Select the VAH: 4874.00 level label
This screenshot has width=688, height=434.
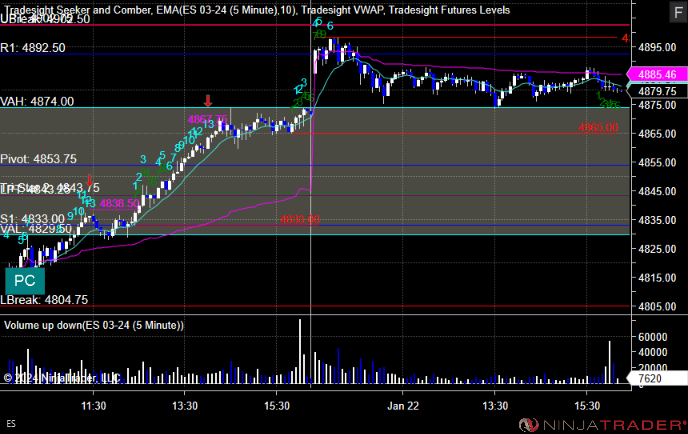click(x=37, y=101)
